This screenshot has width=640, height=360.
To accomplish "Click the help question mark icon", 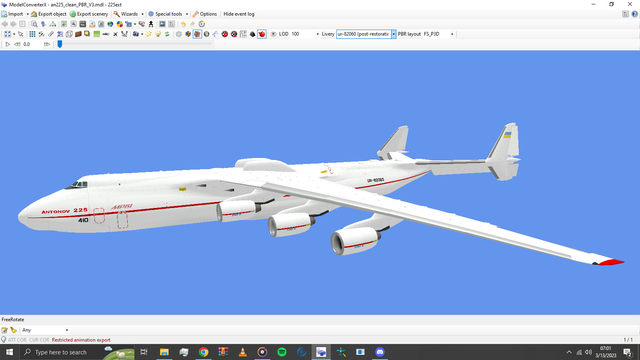I will 635,14.
